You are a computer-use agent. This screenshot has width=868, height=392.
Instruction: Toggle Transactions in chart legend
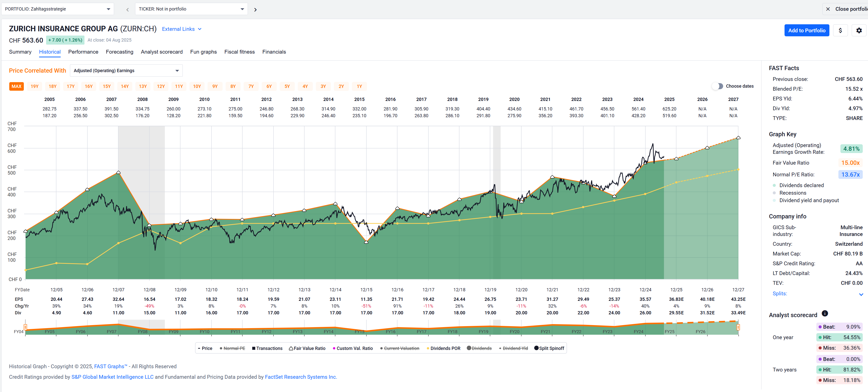(x=267, y=348)
